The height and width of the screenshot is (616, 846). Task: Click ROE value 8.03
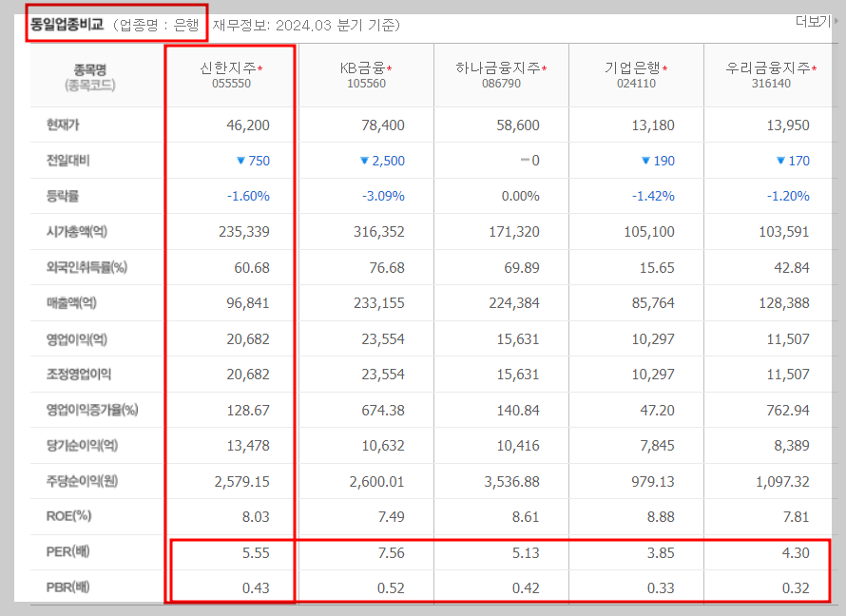tap(256, 517)
